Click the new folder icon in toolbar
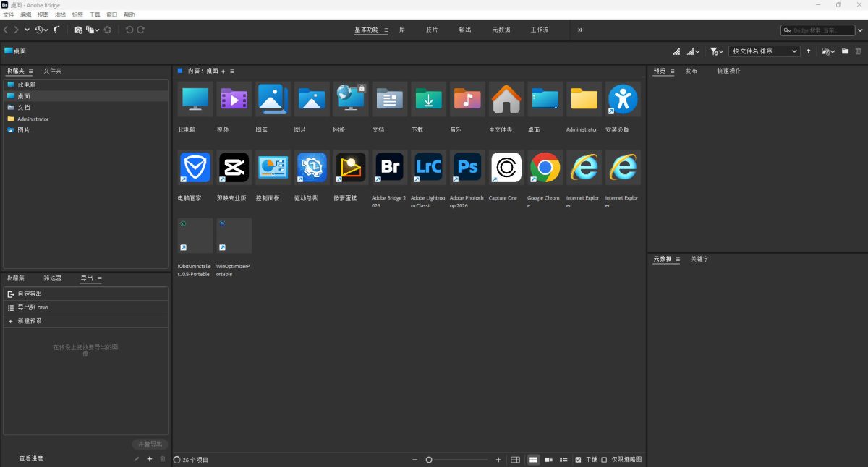 coord(845,51)
